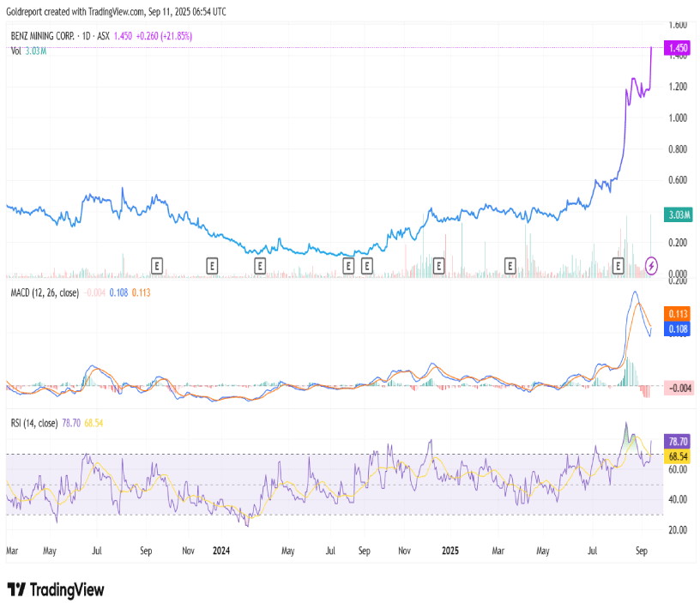Open the leftmost earnings E marker

pos(157,266)
